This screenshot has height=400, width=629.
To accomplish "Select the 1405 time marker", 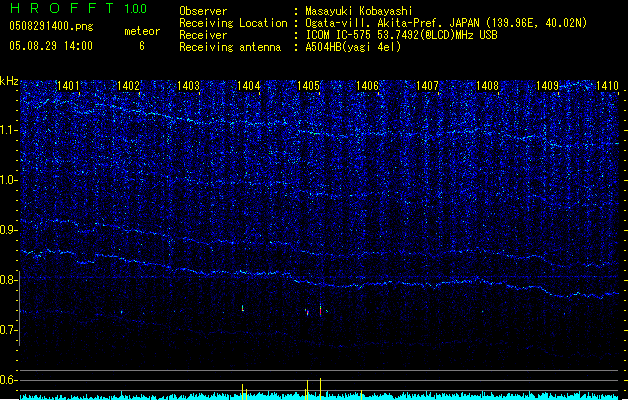I will [309, 87].
